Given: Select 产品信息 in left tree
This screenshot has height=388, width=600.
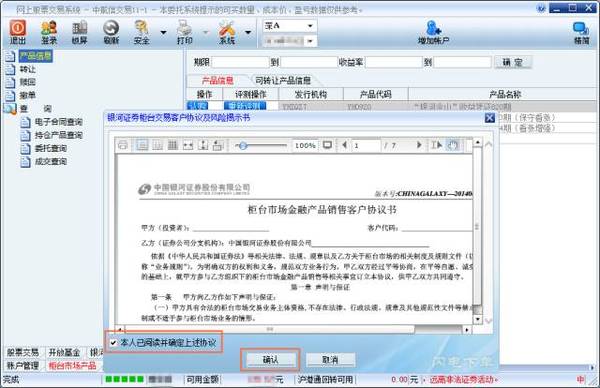Looking at the screenshot, I should 36,56.
